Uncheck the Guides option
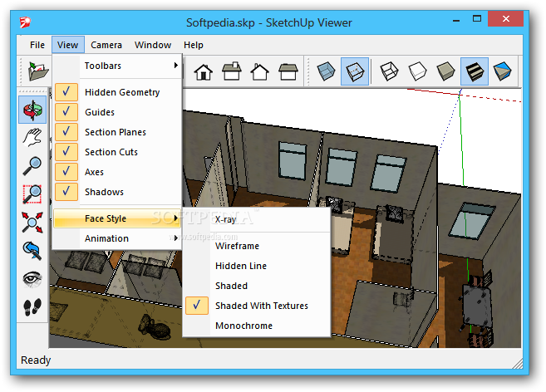Viewport: 546px width, 392px height. pyautogui.click(x=118, y=112)
